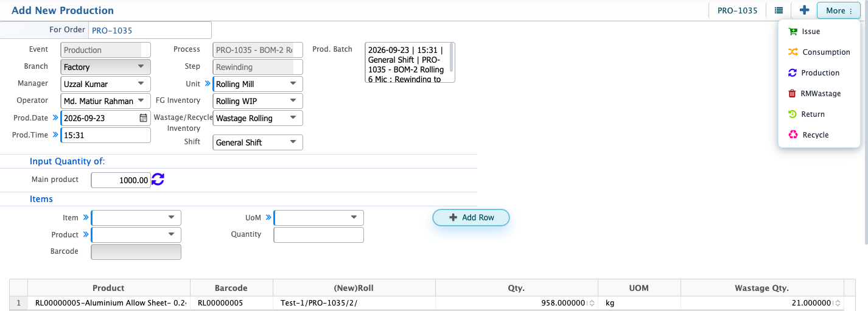Click the cell RL00000005-Aluminium Allow Sheet
Screen dimensions: 868x311
pos(109,303)
